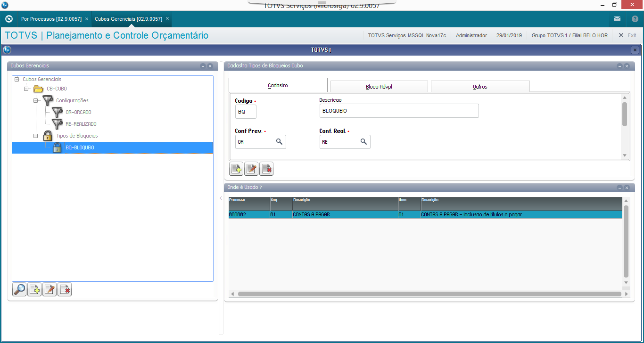Image resolution: width=644 pixels, height=343 pixels.
Task: Minimize the Onde é Usado panel
Action: (619, 188)
